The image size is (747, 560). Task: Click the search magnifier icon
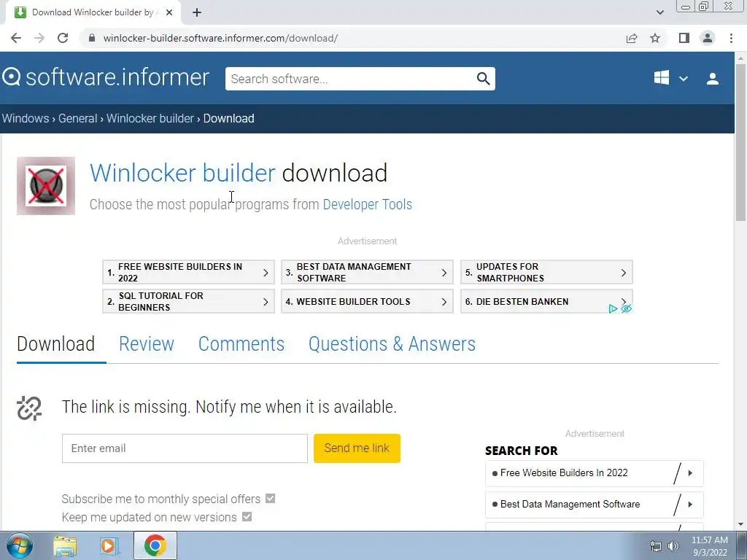483,79
